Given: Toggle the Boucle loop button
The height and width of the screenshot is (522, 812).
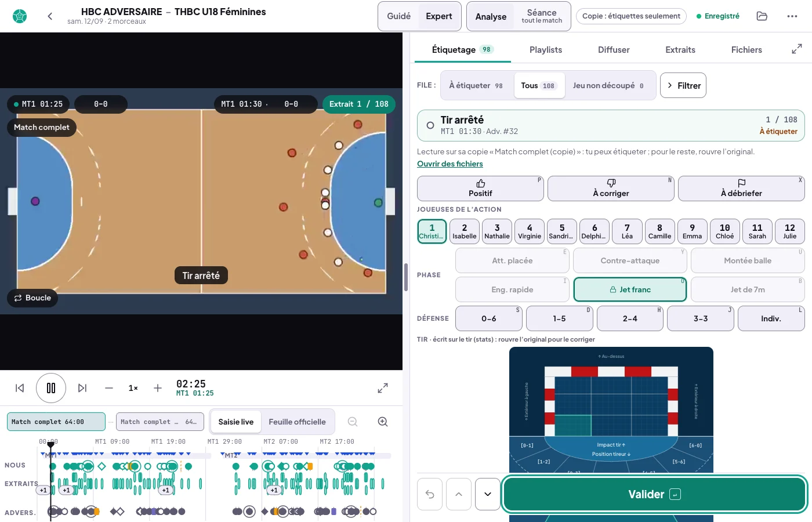Looking at the screenshot, I should point(32,298).
